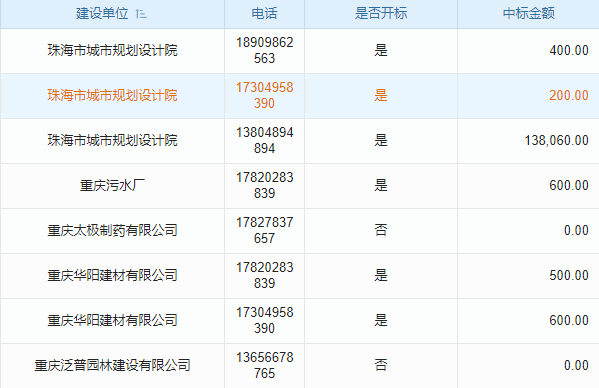Click 是 in the 500.00 row
This screenshot has height=388, width=599.
381,276
